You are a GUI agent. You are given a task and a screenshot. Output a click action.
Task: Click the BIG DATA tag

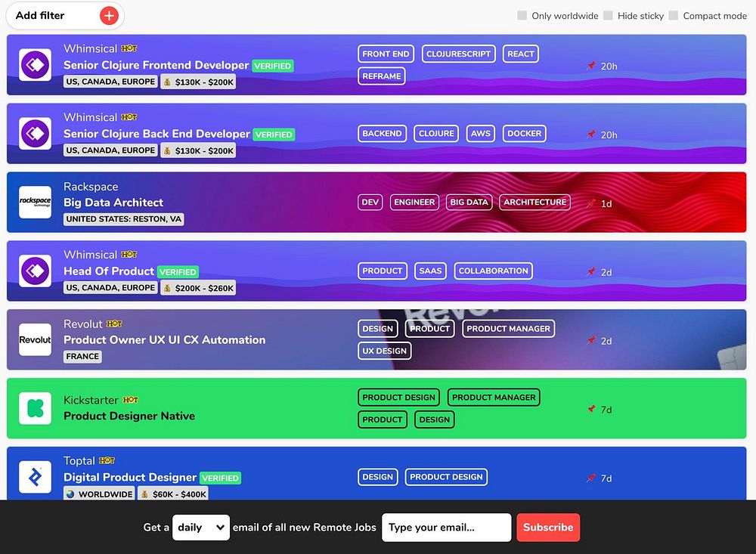(469, 202)
